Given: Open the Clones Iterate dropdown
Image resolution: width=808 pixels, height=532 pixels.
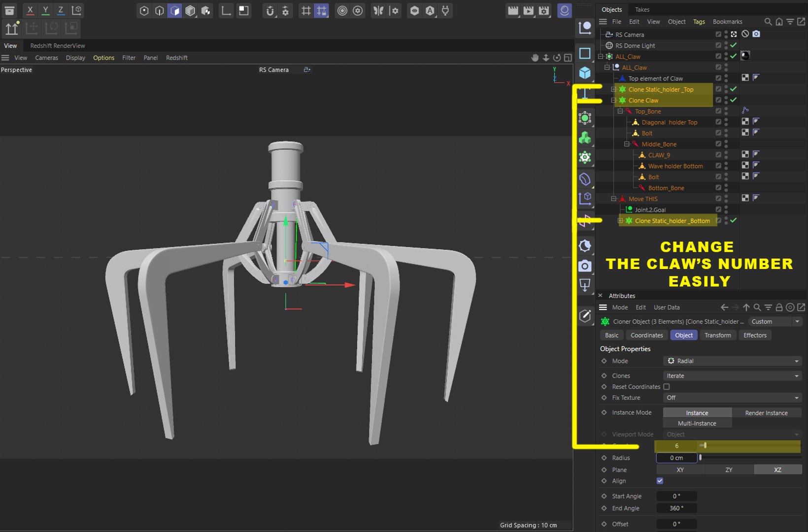Looking at the screenshot, I should tap(732, 376).
